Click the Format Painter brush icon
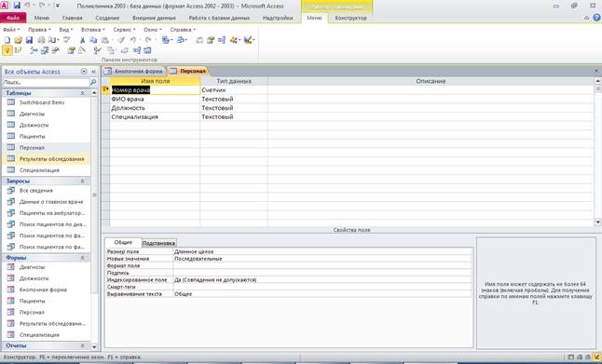The image size is (602, 364). click(121, 40)
